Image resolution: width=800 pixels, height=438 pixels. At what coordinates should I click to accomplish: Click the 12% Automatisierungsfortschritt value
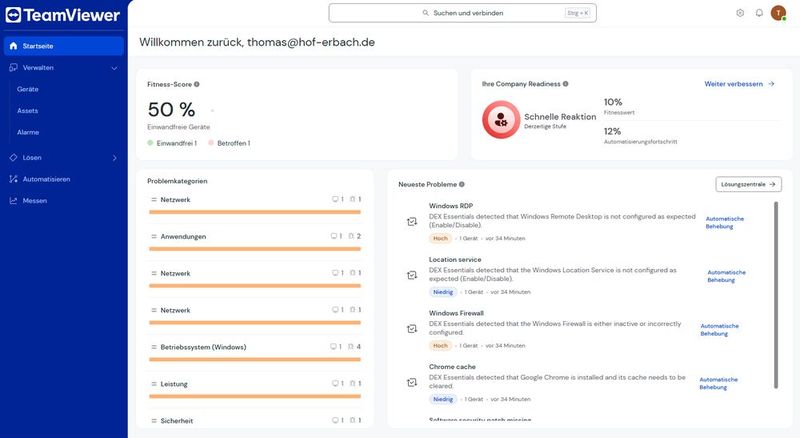click(612, 131)
